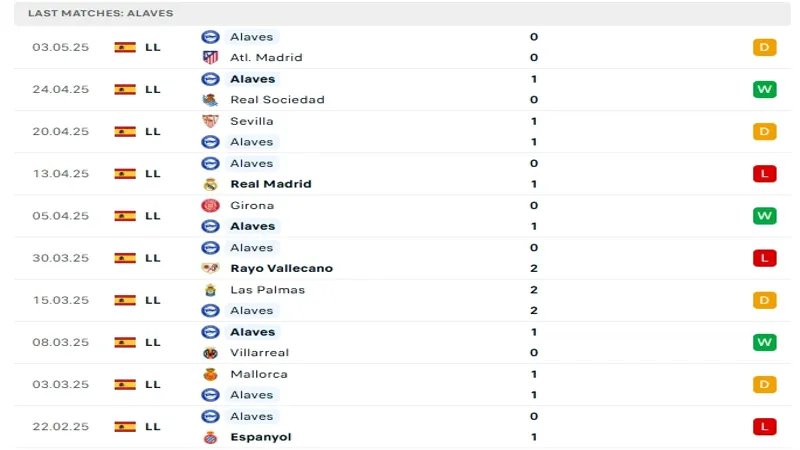The image size is (800, 450).
Task: Open the Espanyol team name link
Action: click(261, 437)
